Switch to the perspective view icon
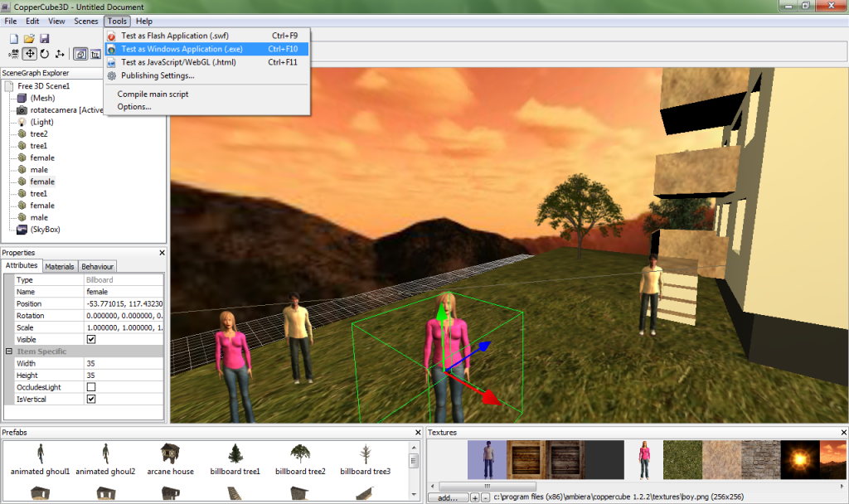This screenshot has width=849, height=504. coord(80,54)
